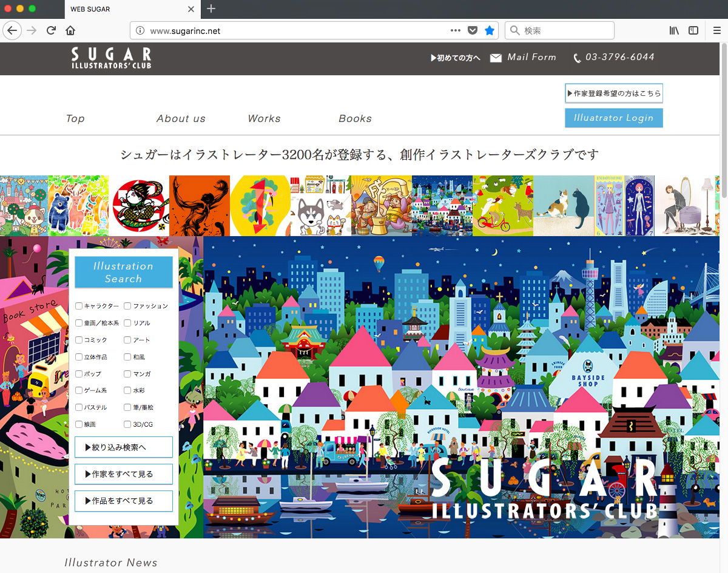Close the WEB SUGAR tab
Image resolution: width=728 pixels, height=573 pixels.
tap(191, 9)
